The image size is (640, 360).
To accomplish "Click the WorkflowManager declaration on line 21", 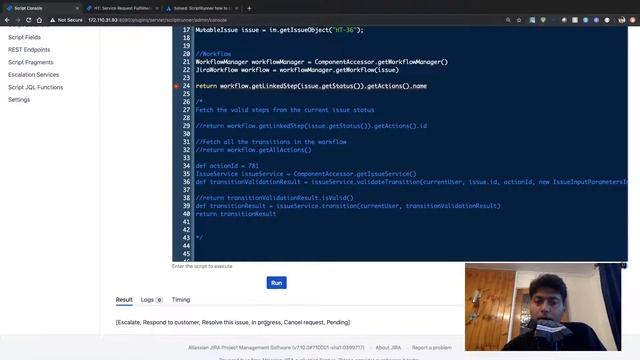I will [x=322, y=62].
